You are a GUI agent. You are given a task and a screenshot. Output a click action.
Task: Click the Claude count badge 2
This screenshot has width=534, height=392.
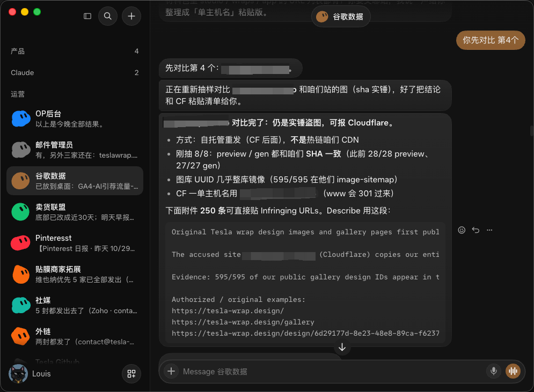coord(136,72)
